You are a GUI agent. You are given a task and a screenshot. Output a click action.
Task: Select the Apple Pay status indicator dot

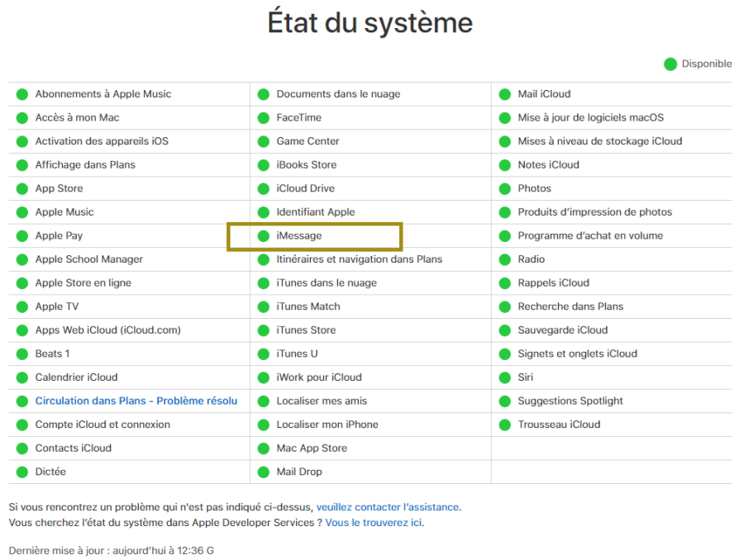coord(22,236)
